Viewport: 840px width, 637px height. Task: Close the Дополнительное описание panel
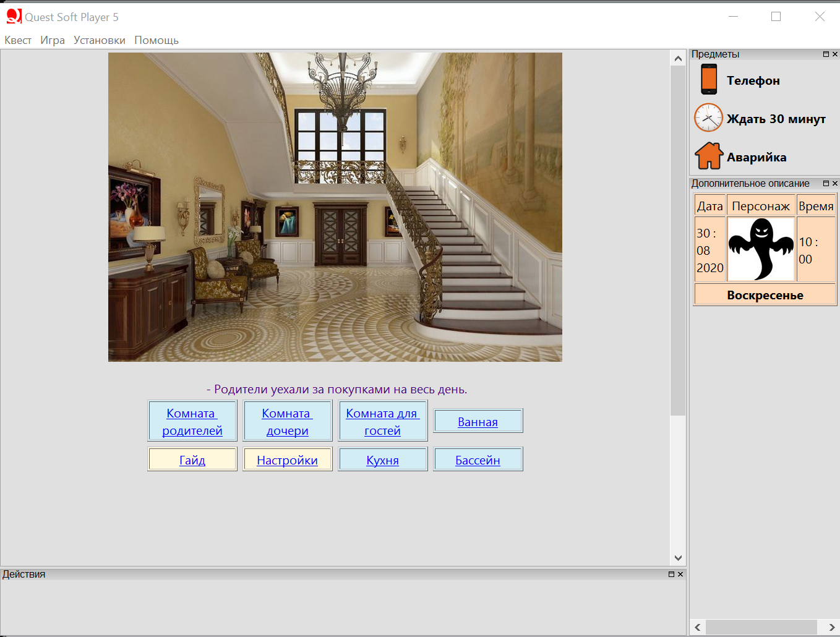point(835,184)
